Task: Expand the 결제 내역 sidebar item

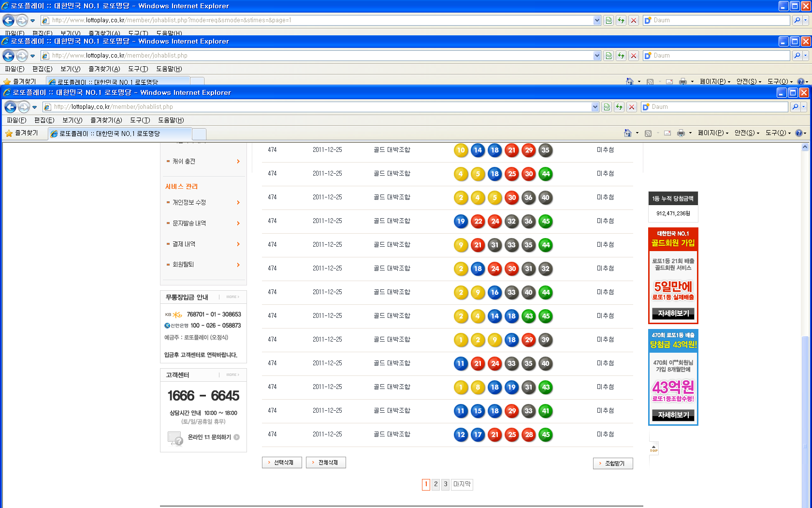Action: (238, 244)
